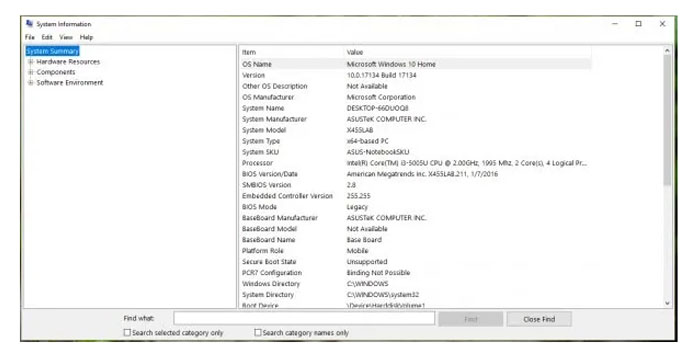Click the x64-based PC value

coord(368,141)
